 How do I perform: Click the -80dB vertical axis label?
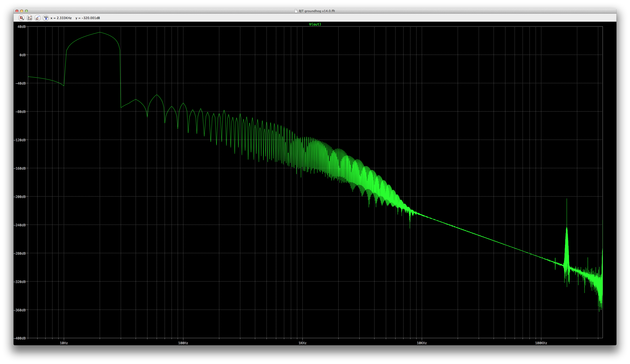20,112
